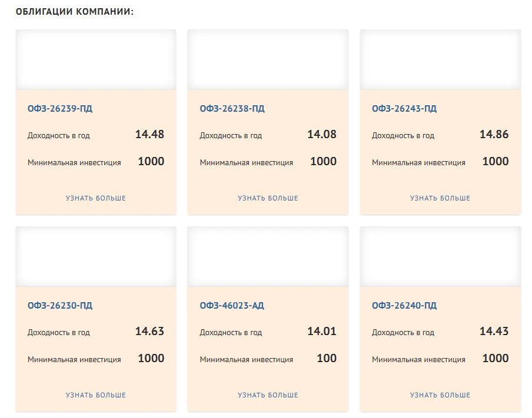Viewport: 532px width, 418px height.
Task: Select the blank image above ОФЗ-26238-ПД
Action: tap(268, 60)
